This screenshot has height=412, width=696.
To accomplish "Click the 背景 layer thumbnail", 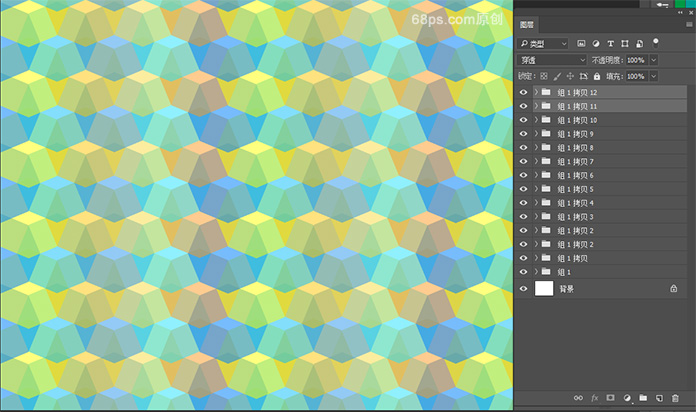I will pos(544,288).
